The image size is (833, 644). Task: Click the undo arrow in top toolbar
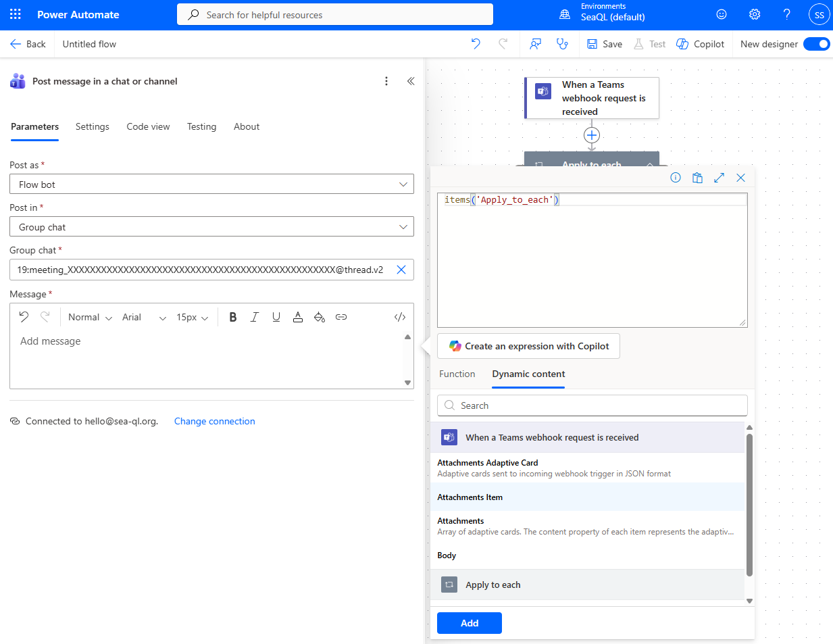[476, 44]
